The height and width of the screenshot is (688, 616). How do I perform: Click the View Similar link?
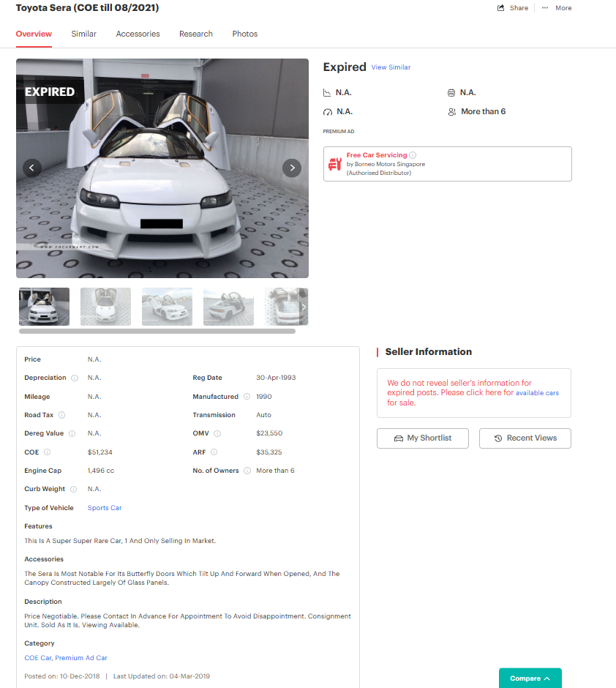(391, 67)
